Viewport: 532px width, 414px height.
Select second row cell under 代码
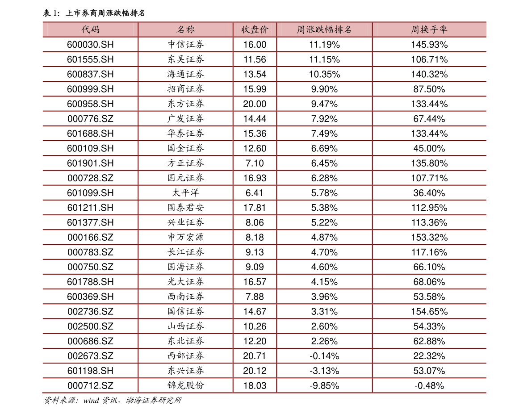coord(90,59)
